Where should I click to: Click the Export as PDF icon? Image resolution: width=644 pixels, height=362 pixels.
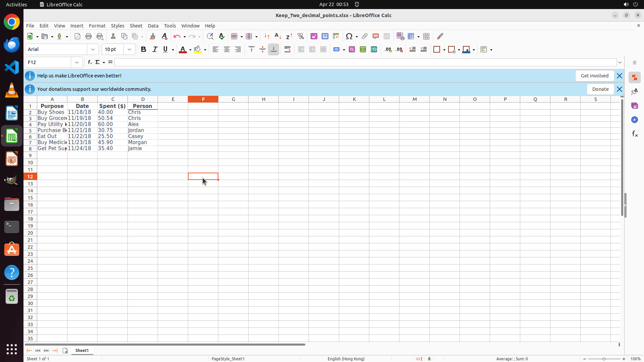pyautogui.click(x=77, y=36)
